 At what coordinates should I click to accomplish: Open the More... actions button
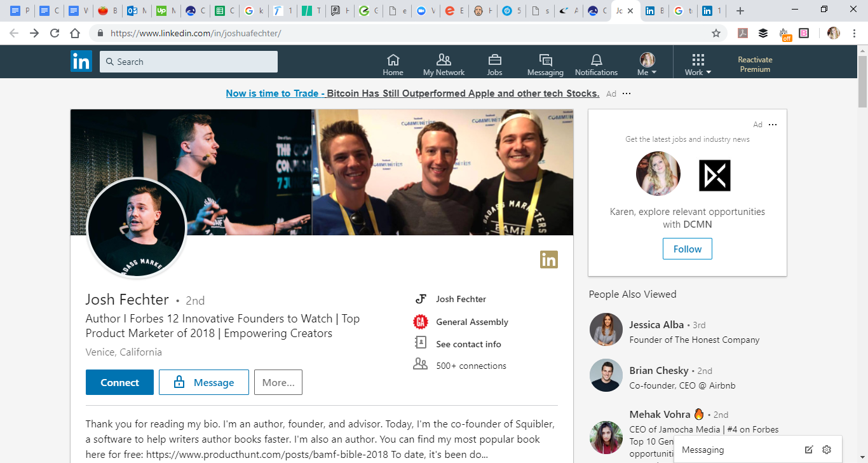point(278,382)
